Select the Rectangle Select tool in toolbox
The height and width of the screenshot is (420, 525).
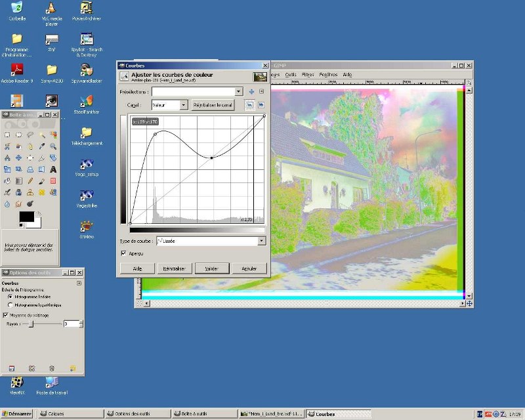pyautogui.click(x=7, y=135)
